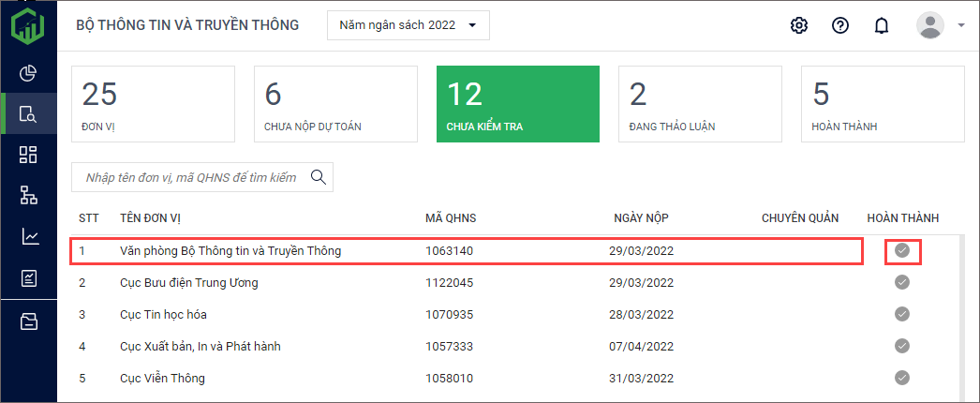Image resolution: width=980 pixels, height=403 pixels.
Task: Expand the Năm ngân sách 2022 dropdown
Action: [408, 25]
